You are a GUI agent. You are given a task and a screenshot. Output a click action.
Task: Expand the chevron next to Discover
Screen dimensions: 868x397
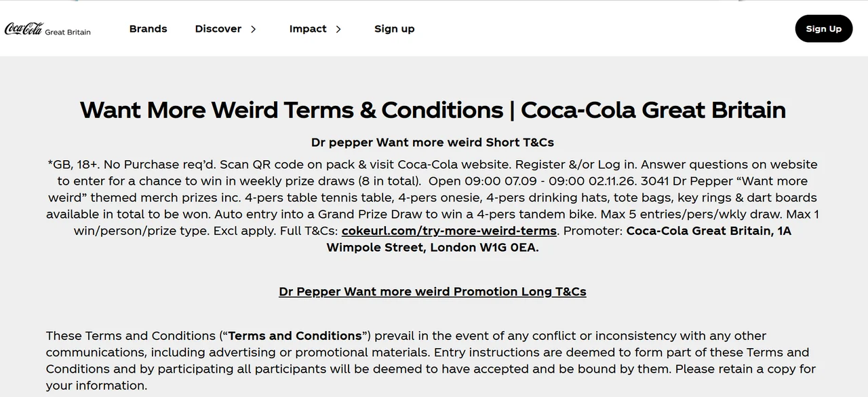(253, 29)
